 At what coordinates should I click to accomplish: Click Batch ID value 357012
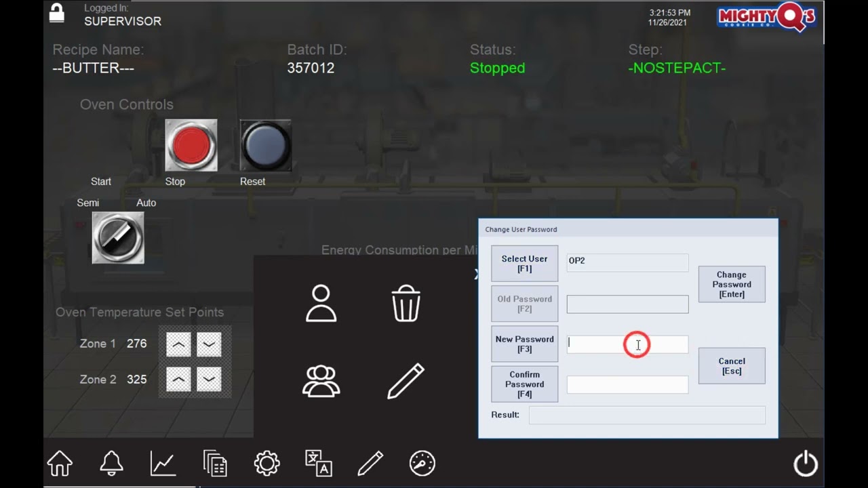pos(311,68)
